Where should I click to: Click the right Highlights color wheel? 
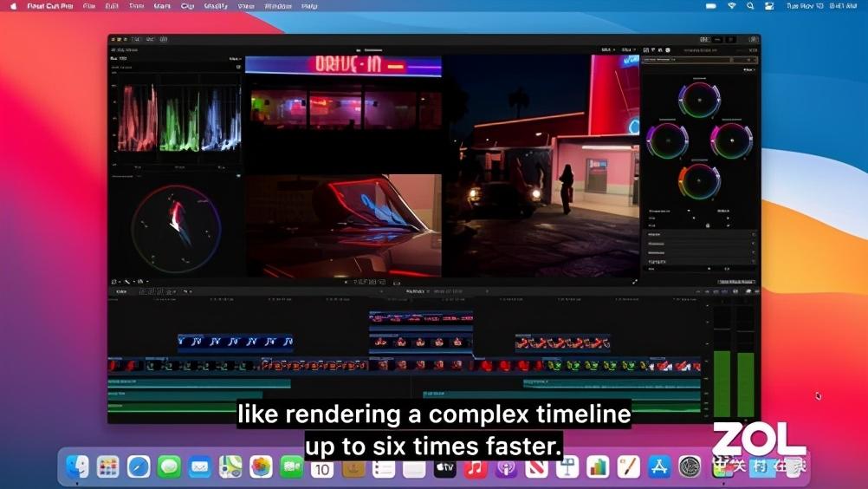click(x=731, y=140)
